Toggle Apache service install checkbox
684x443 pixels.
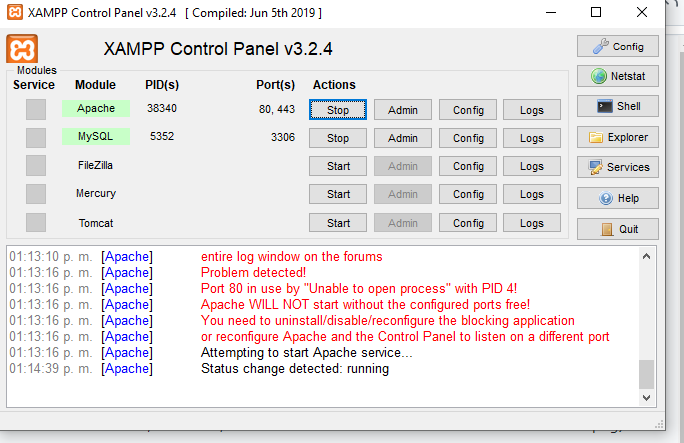[x=36, y=109]
